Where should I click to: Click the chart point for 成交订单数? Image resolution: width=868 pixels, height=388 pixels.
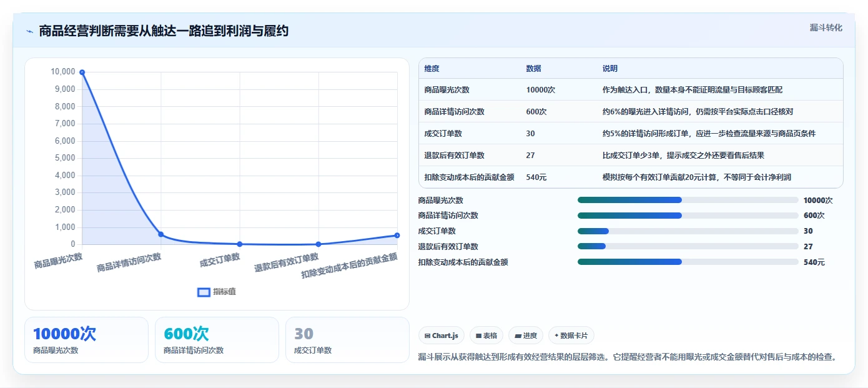tap(240, 244)
